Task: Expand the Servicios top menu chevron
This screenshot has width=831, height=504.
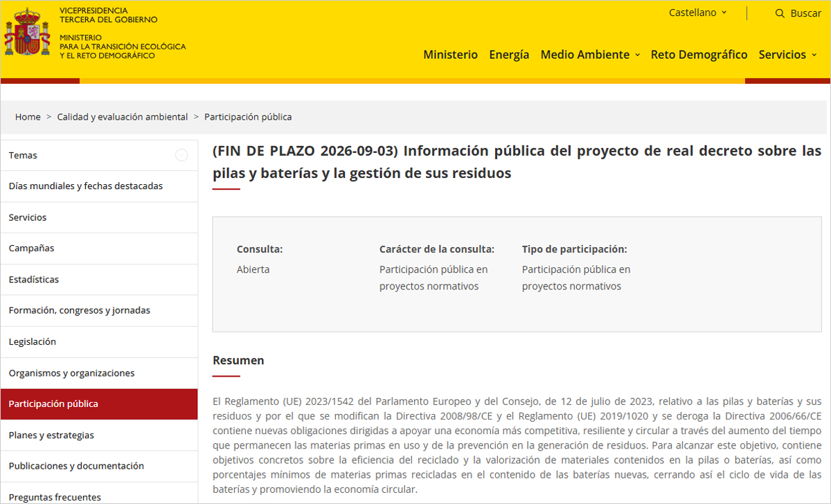Action: (x=814, y=55)
